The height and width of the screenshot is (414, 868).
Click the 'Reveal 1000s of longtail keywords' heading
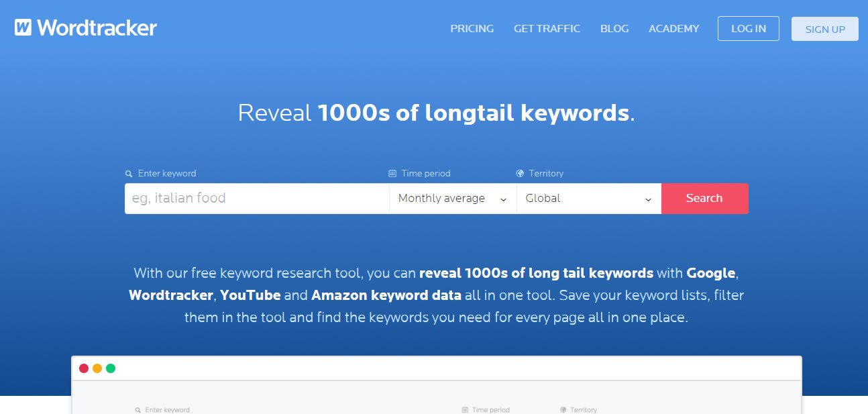click(x=436, y=113)
